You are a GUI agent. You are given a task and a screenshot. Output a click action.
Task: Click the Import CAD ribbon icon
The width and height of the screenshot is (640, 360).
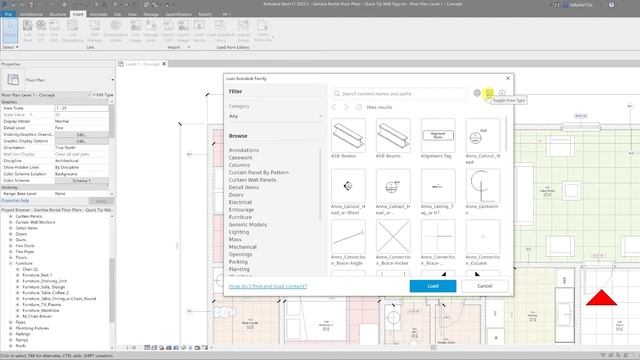[x=168, y=31]
